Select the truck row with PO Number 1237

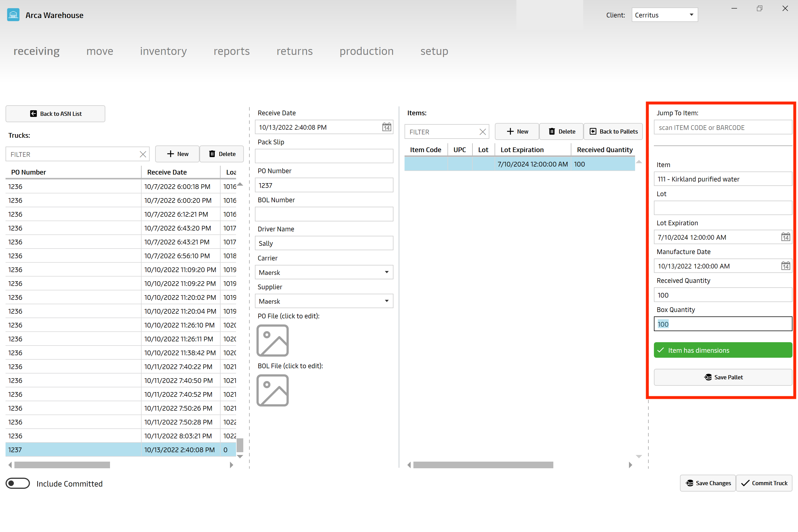tap(121, 449)
